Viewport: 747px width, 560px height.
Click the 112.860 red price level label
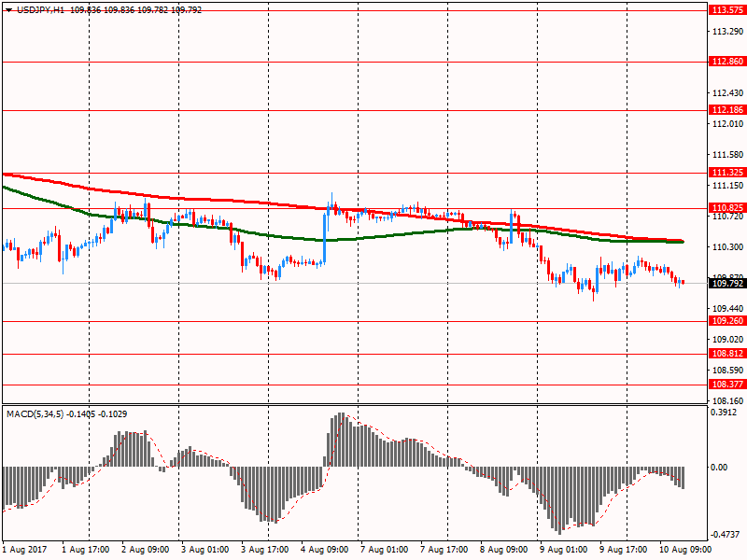[727, 62]
